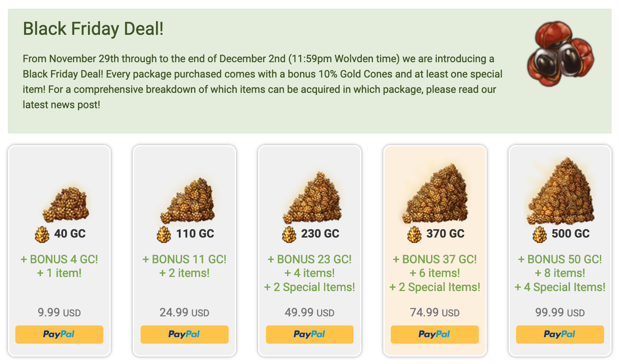The height and width of the screenshot is (364, 619).
Task: Click the 110 GC cone pile image
Action: coord(188,201)
